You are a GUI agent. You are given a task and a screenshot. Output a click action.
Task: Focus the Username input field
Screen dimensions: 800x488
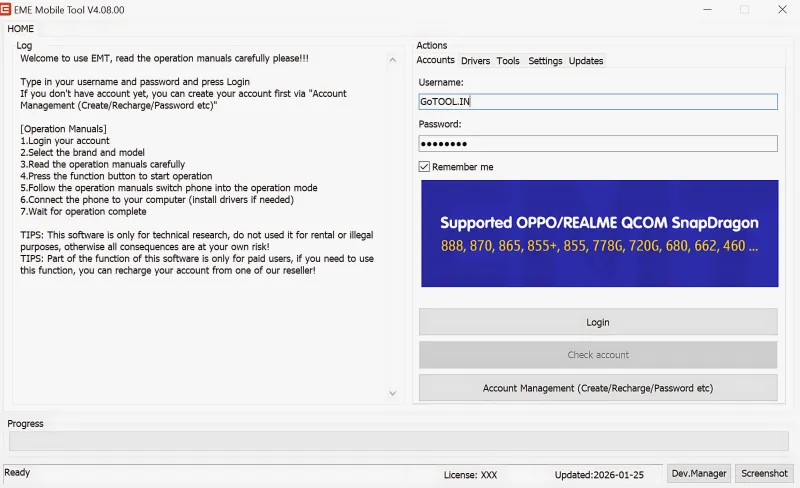pyautogui.click(x=598, y=102)
